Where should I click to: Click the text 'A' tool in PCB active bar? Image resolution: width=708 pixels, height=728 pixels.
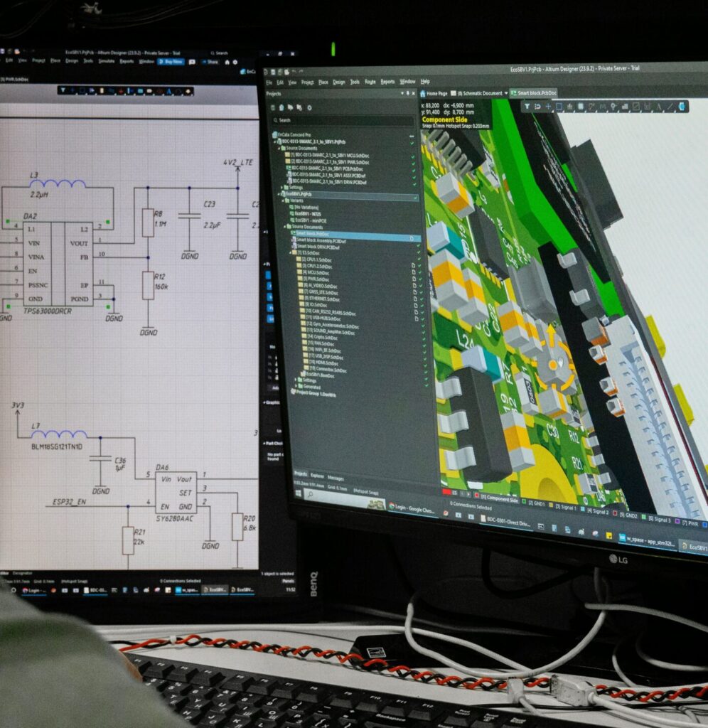658,107
